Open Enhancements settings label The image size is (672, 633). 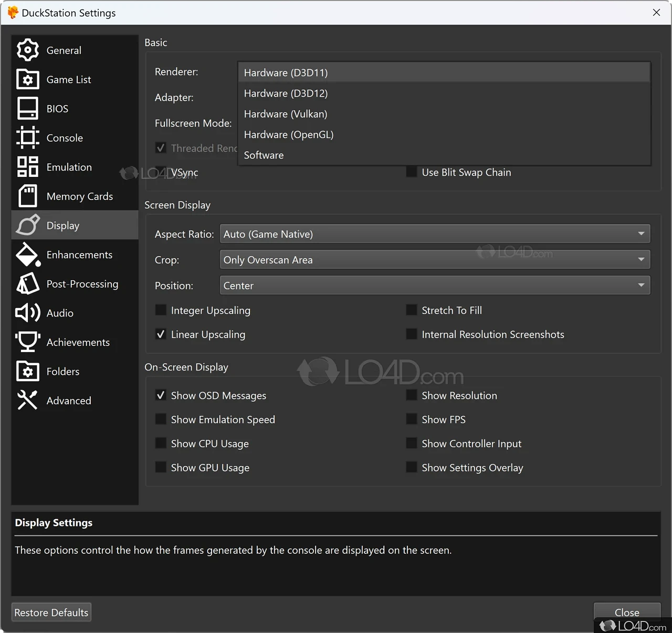[x=79, y=255]
